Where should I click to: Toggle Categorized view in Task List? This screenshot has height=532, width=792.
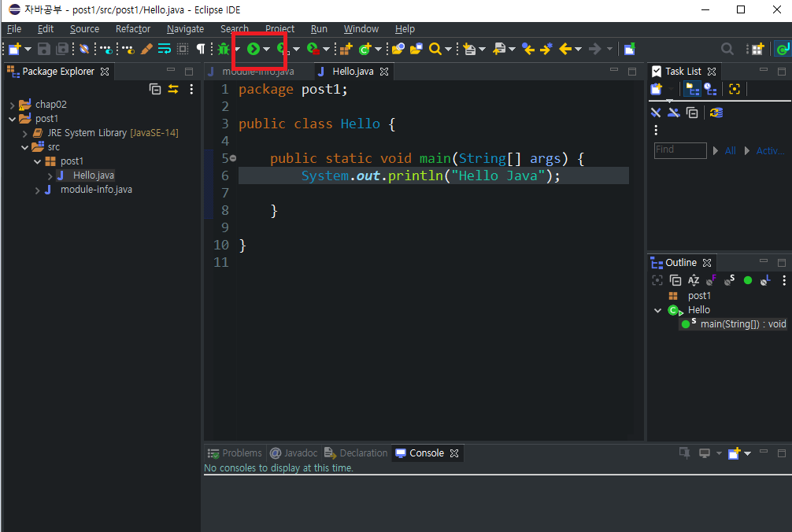(x=692, y=90)
